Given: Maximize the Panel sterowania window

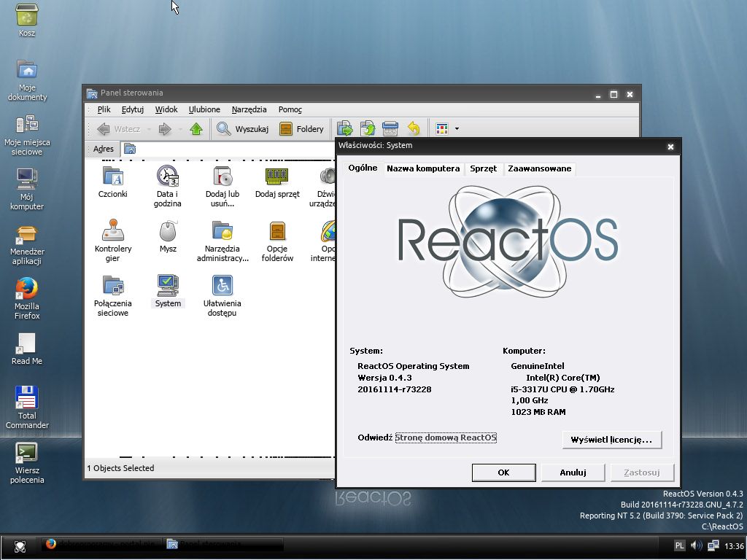Looking at the screenshot, I should [614, 94].
